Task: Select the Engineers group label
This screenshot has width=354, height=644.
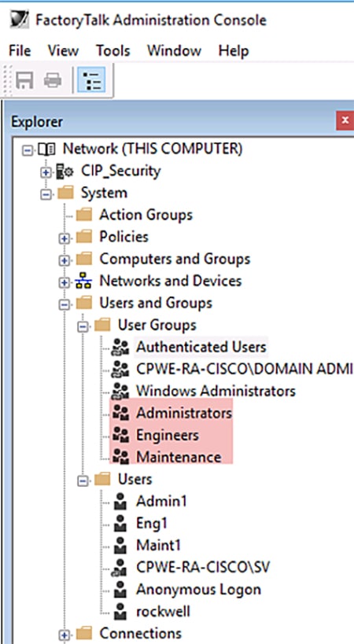Action: coord(168,436)
